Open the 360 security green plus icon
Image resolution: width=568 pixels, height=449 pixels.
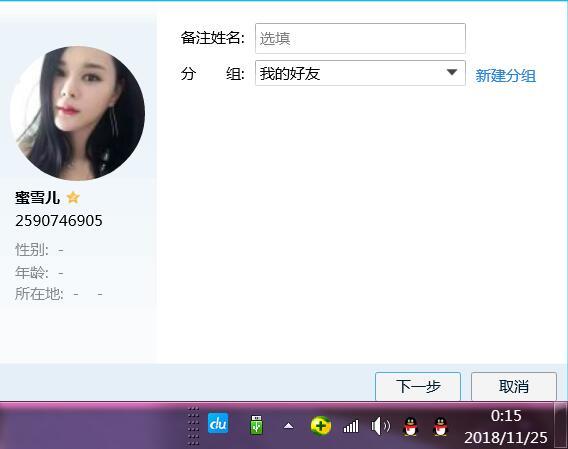pyautogui.click(x=321, y=425)
